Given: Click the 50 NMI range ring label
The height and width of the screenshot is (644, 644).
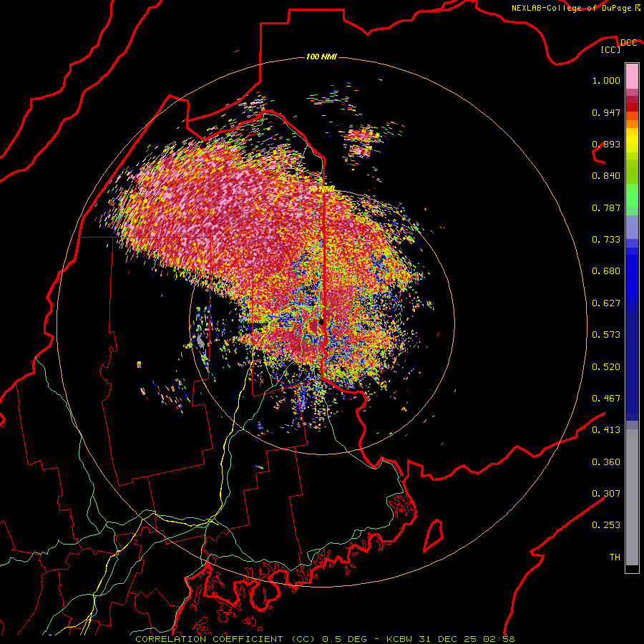Looking at the screenshot, I should point(321,189).
